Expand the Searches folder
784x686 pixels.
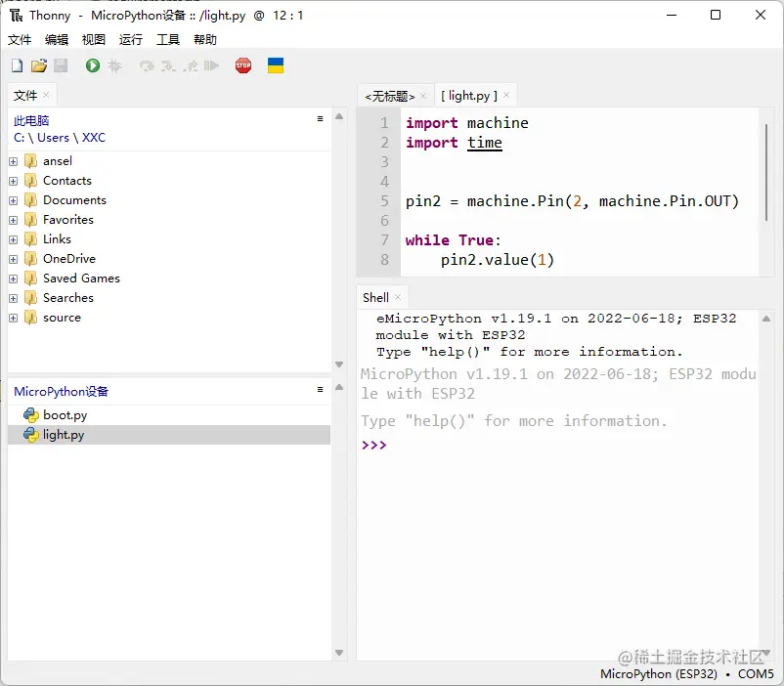point(14,298)
